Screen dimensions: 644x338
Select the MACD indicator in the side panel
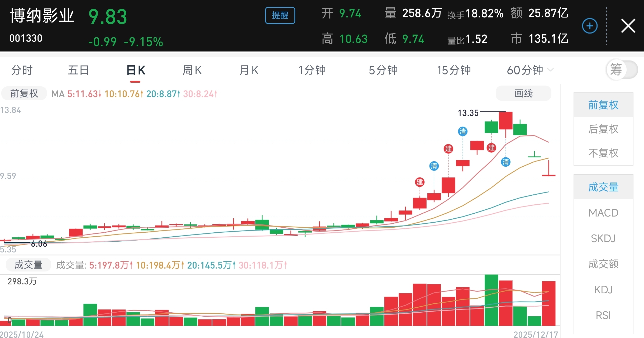coord(603,213)
